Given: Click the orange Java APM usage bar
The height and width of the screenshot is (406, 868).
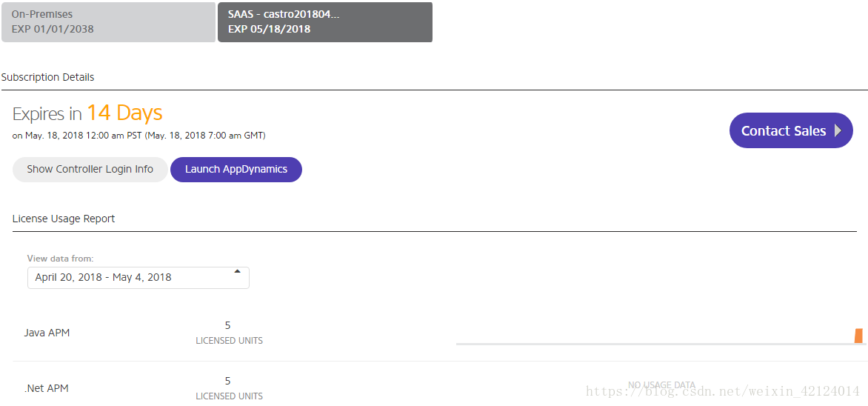Looking at the screenshot, I should tap(858, 336).
